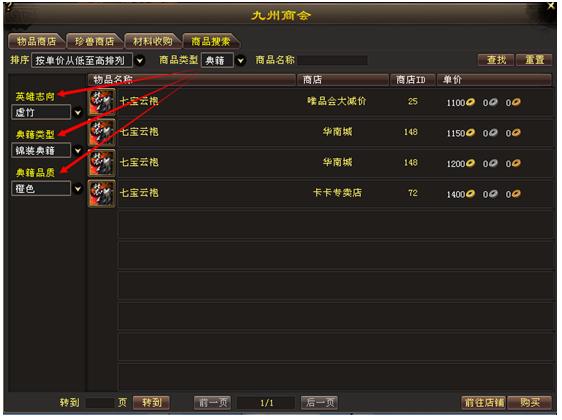
Task: Click the 七宝云袍 icon priced 1150
Action: [x=102, y=133]
